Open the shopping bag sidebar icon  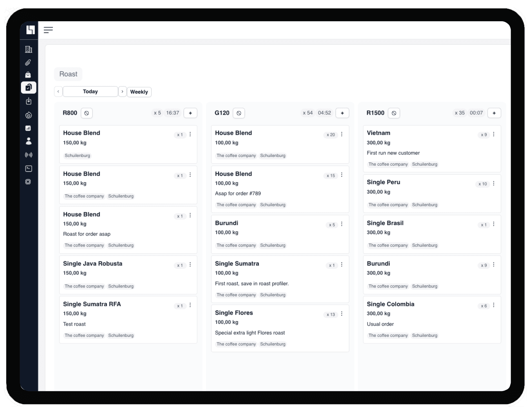tap(28, 75)
